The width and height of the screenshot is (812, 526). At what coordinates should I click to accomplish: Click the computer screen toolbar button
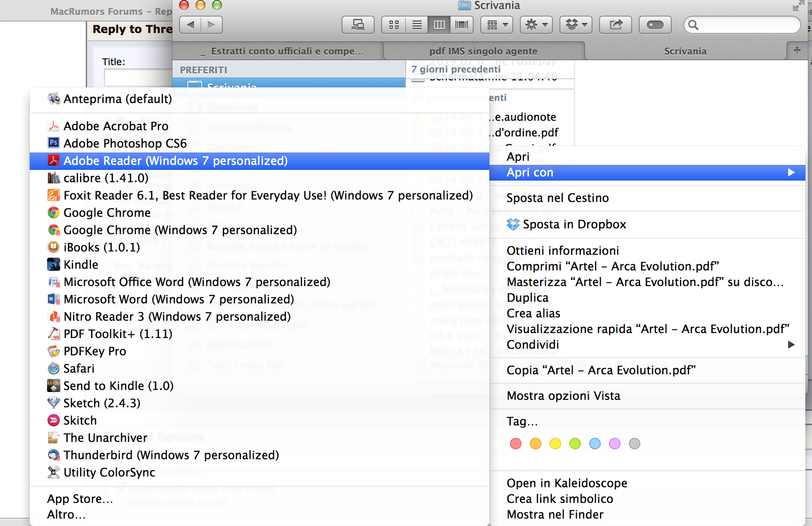click(358, 25)
